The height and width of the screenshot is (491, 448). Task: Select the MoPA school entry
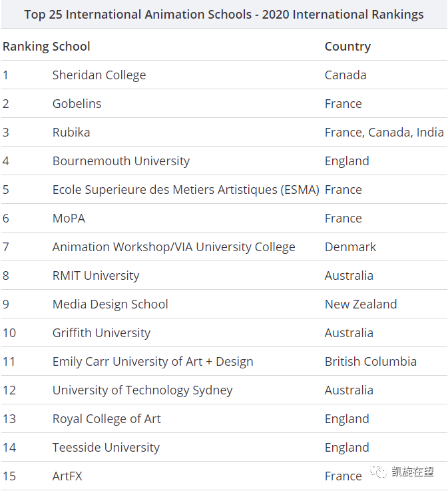pos(69,219)
